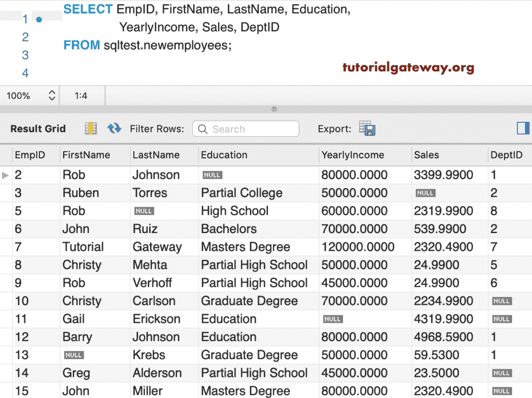Click the DeptID column header
532x398 pixels.
click(506, 155)
